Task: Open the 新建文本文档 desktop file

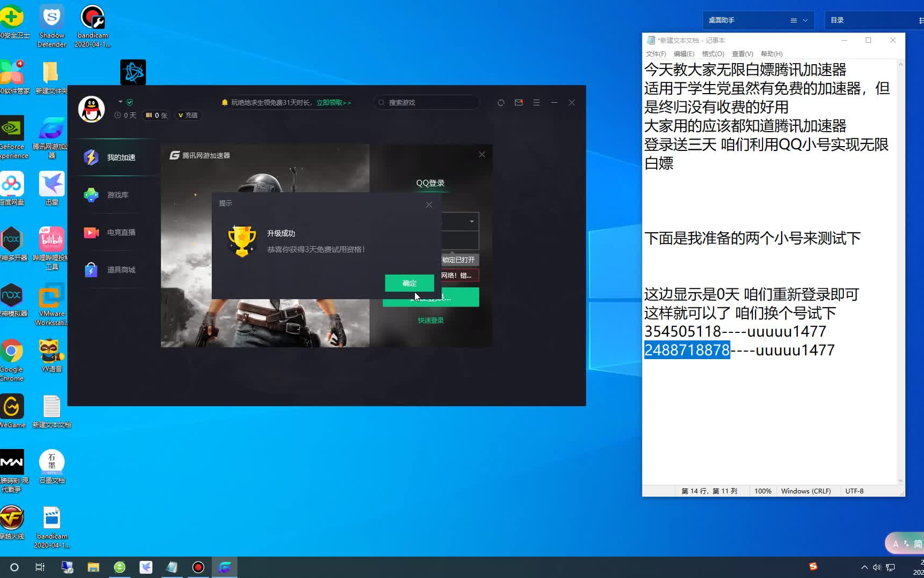Action: click(52, 411)
